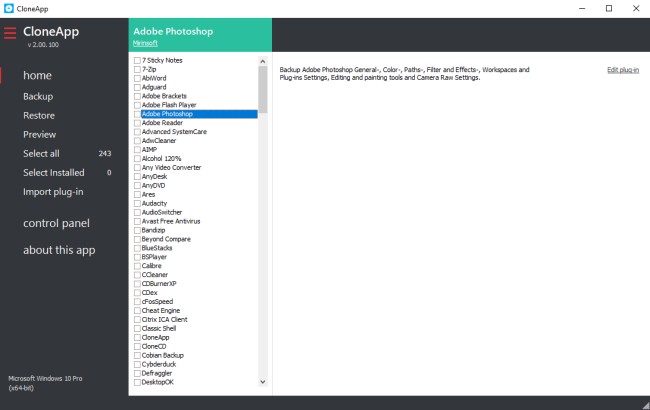Image resolution: width=650 pixels, height=410 pixels.
Task: Go to the home menu item
Action: click(37, 75)
